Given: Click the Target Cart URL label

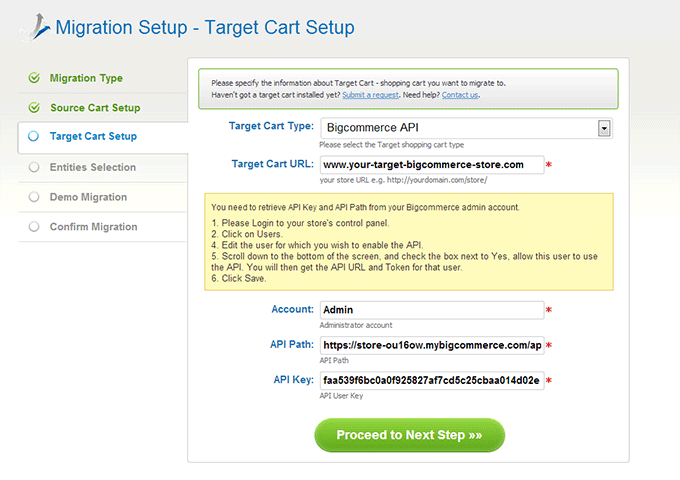Looking at the screenshot, I should click(x=272, y=164).
